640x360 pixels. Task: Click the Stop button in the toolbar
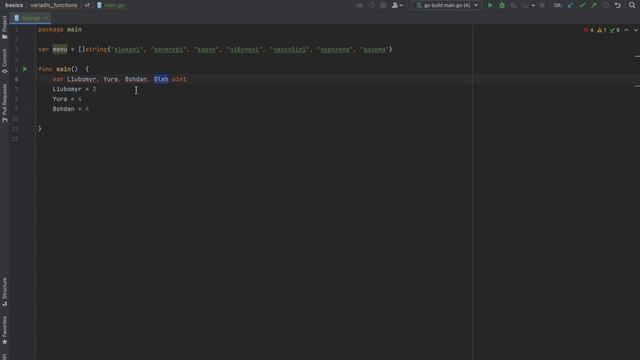[x=542, y=5]
